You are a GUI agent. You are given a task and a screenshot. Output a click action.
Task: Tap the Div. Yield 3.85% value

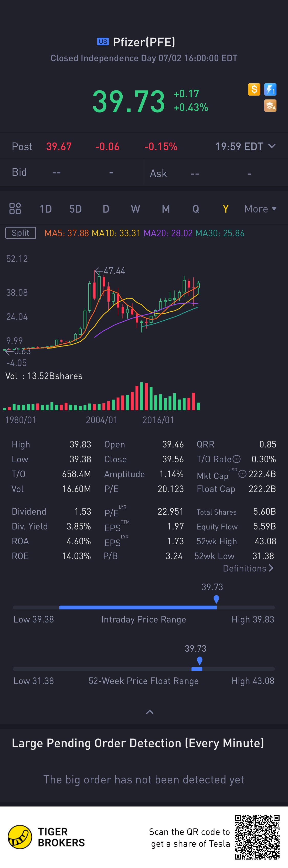pyautogui.click(x=79, y=526)
